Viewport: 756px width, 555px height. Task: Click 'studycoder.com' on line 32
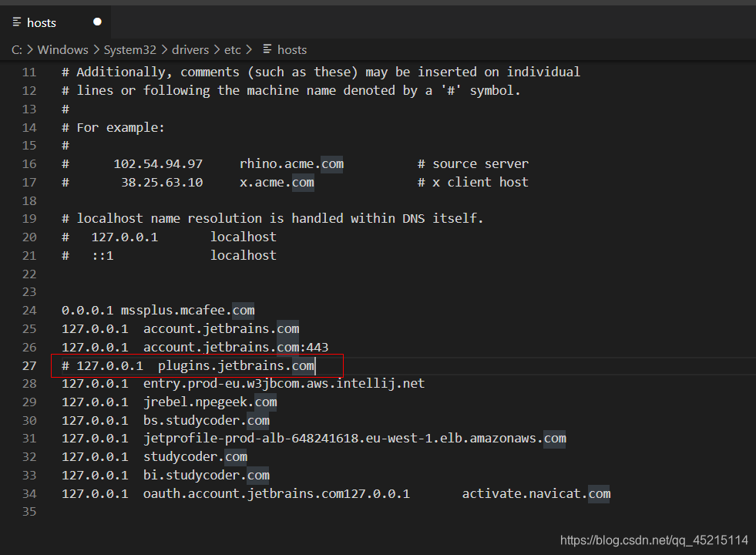[195, 456]
